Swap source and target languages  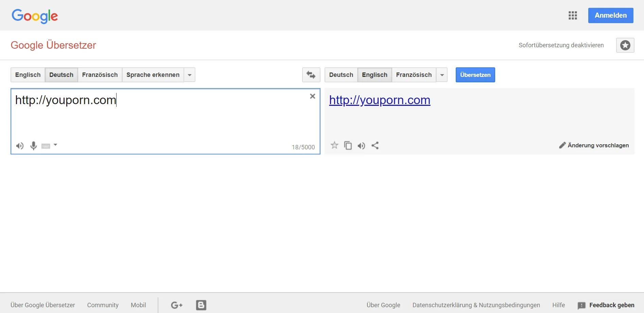click(311, 75)
